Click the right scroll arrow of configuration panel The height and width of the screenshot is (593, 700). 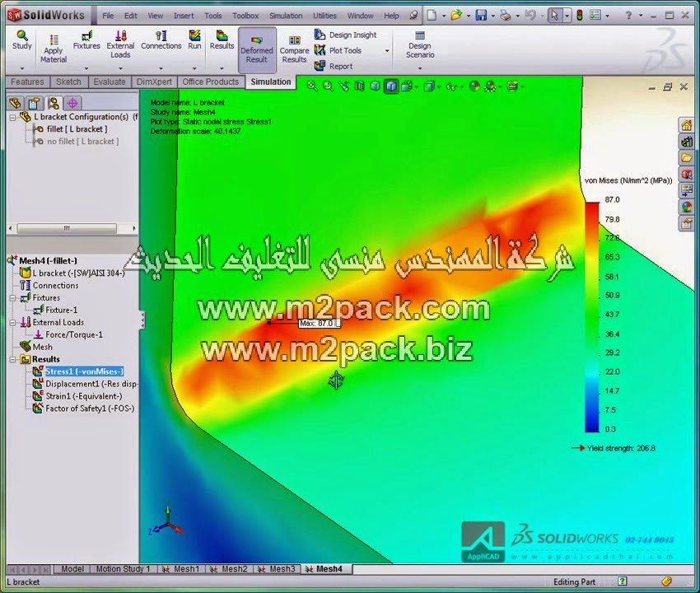pos(133,228)
